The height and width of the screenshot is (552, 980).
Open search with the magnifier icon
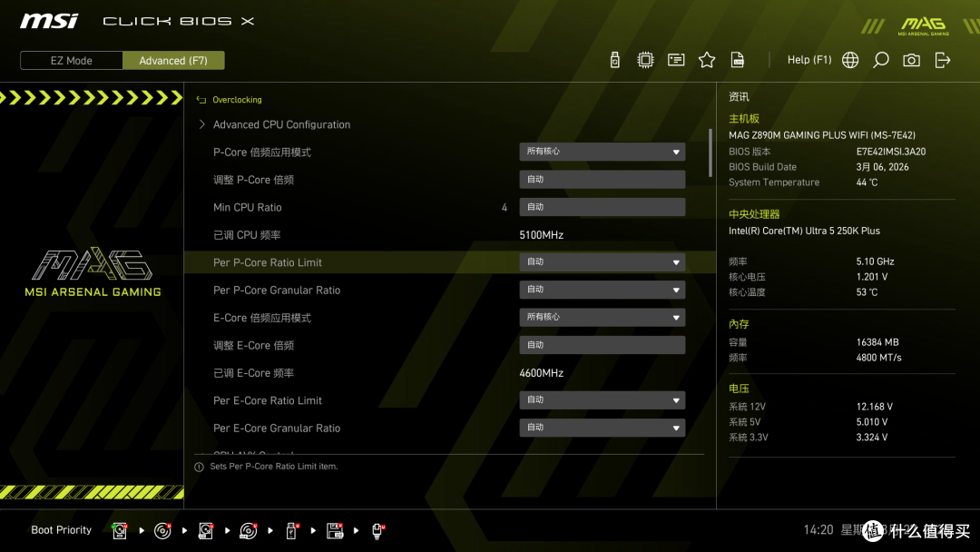pos(880,60)
